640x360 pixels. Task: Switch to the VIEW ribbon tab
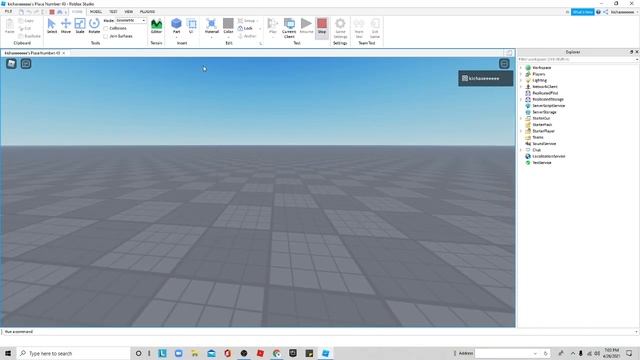coord(129,12)
